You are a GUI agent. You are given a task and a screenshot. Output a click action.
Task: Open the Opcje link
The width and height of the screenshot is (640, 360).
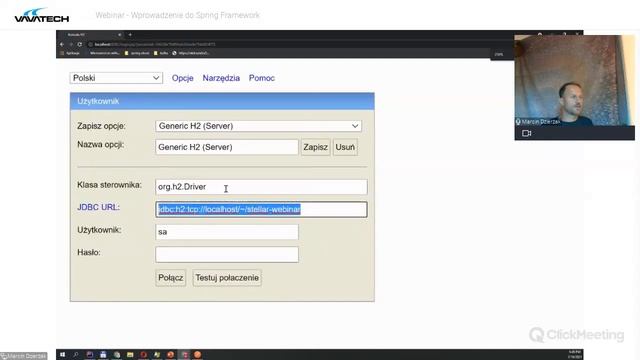click(x=182, y=78)
